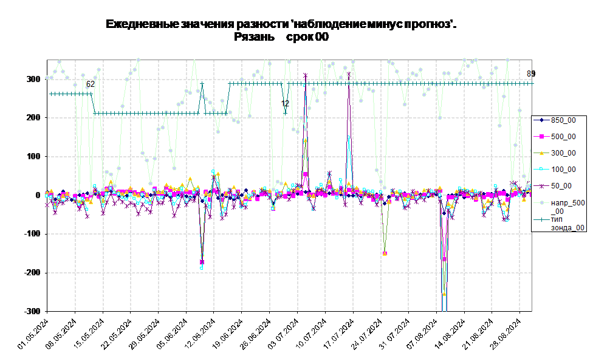Click the date label 24.07.2024
This screenshot has height=364, width=593.
tap(367, 334)
